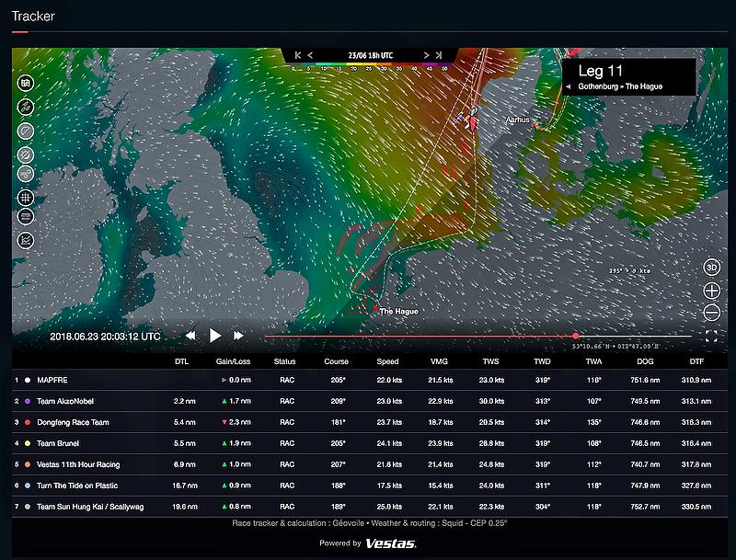Expand the Leg 11 selector arrow
The width and height of the screenshot is (736, 560).
point(569,86)
